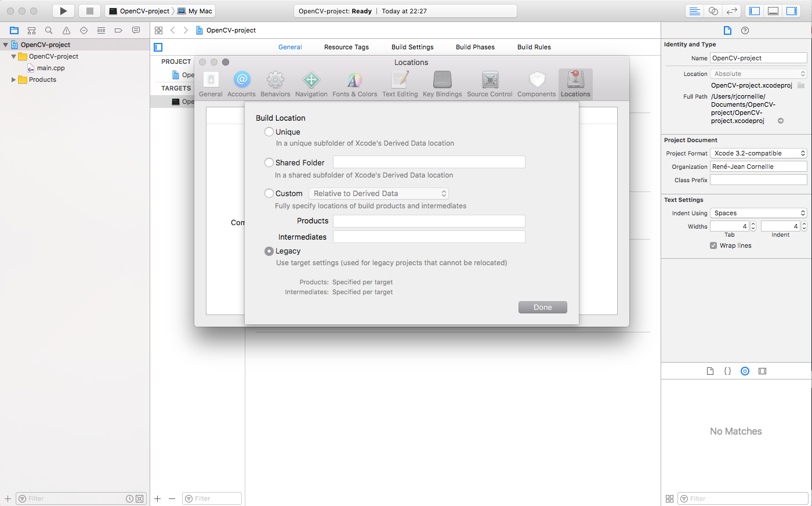812x506 pixels.
Task: Click the Organization field
Action: point(759,167)
